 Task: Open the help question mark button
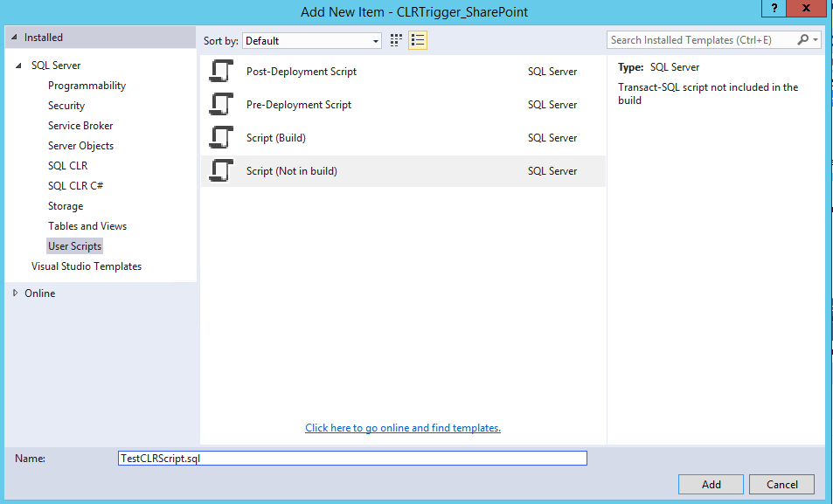pyautogui.click(x=774, y=8)
